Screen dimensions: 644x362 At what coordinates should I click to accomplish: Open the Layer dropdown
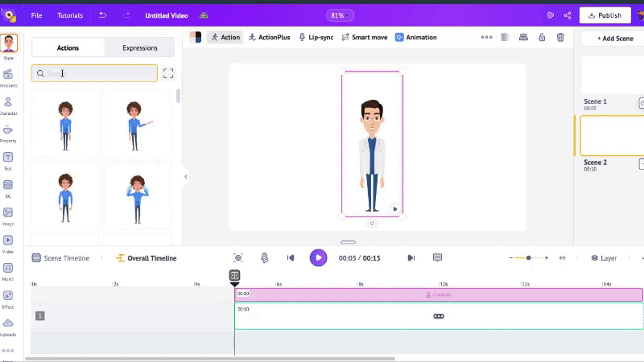point(604,258)
